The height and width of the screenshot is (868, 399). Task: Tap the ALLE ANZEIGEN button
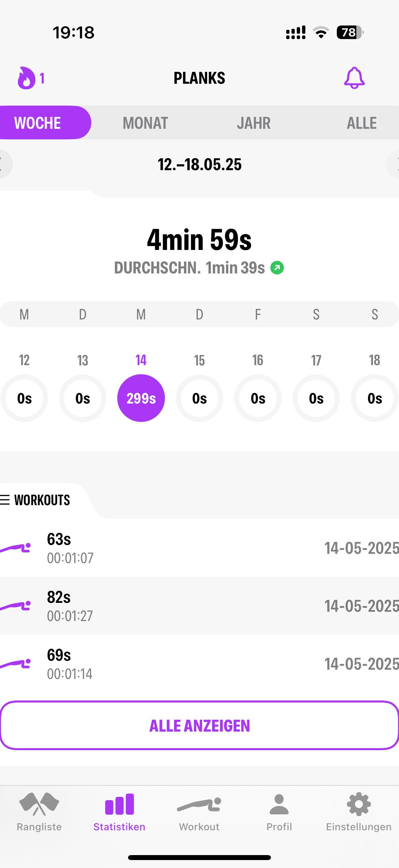[x=199, y=726]
